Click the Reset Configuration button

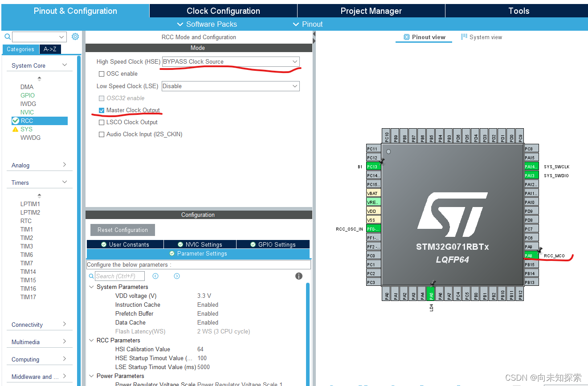122,230
